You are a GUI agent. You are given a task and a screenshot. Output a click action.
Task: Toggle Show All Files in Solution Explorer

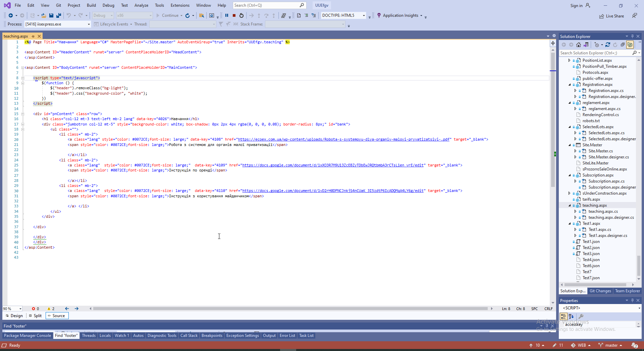click(630, 45)
